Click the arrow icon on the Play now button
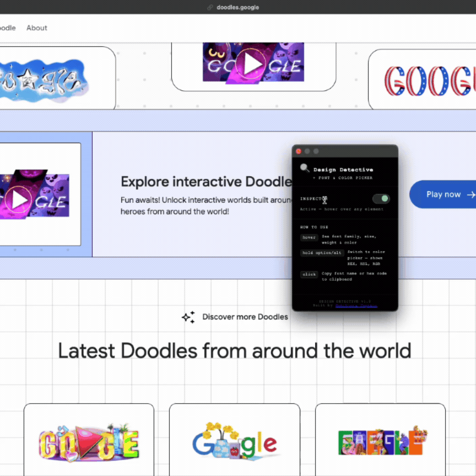This screenshot has height=476, width=476. [470, 194]
